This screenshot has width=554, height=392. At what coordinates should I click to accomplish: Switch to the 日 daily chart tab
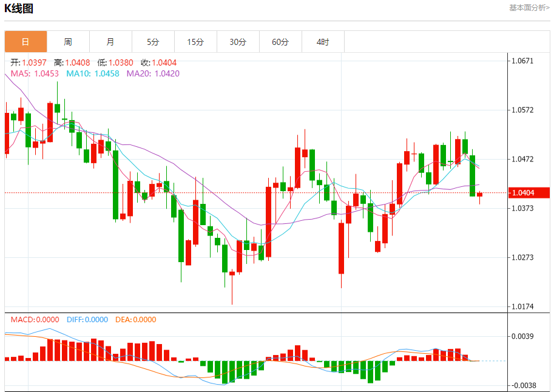pyautogui.click(x=25, y=42)
